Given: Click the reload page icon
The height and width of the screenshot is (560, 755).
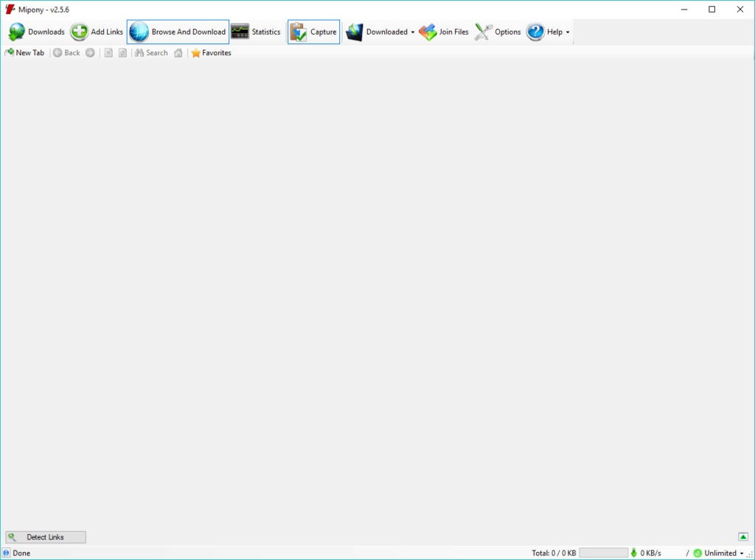Looking at the screenshot, I should point(123,53).
